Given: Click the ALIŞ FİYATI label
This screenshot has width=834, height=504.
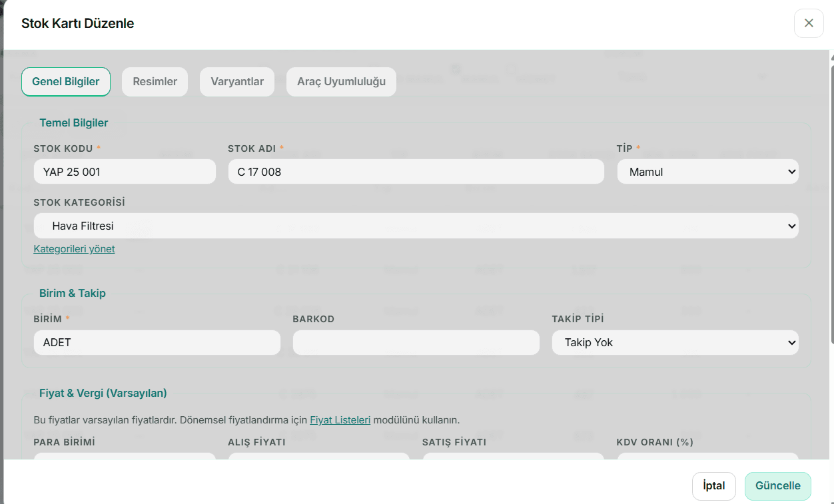Looking at the screenshot, I should click(x=256, y=442).
